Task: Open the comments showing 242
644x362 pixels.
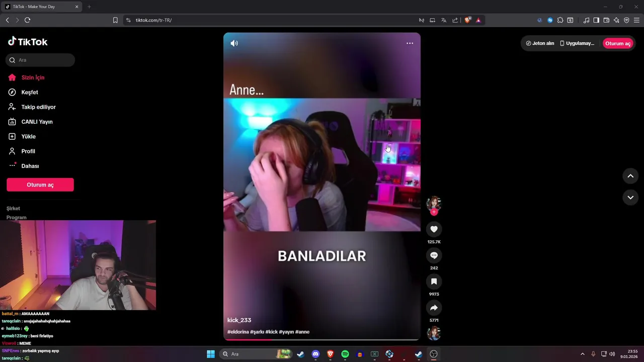Action: [434, 255]
